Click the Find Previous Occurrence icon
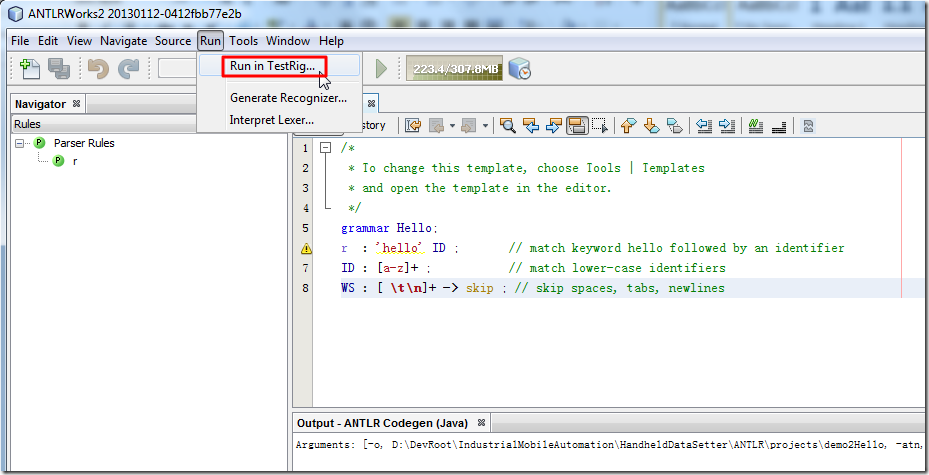Screen dimensions: 929x475 tap(531, 125)
